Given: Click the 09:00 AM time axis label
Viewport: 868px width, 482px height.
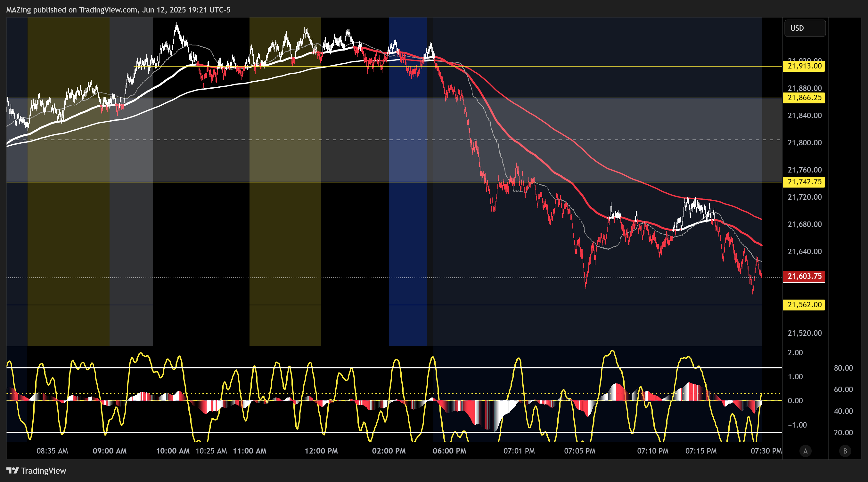Looking at the screenshot, I should coord(110,451).
